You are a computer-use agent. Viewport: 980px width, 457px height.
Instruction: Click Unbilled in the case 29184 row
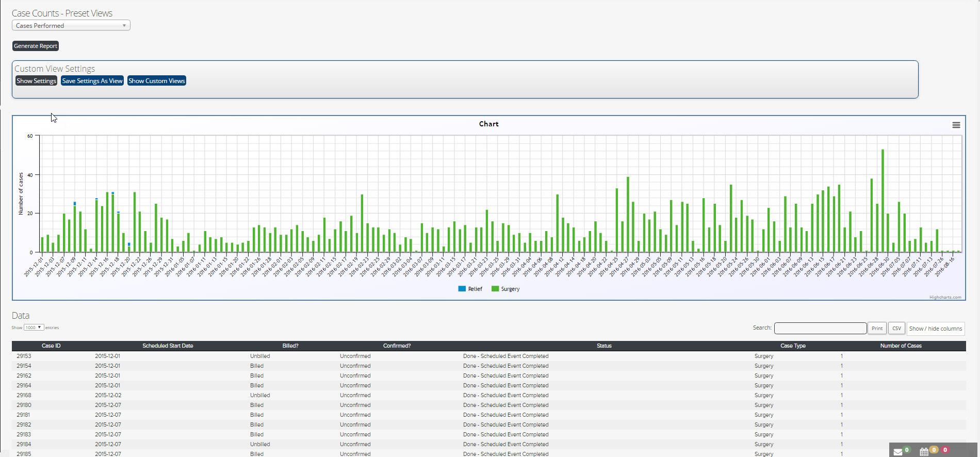coord(260,444)
